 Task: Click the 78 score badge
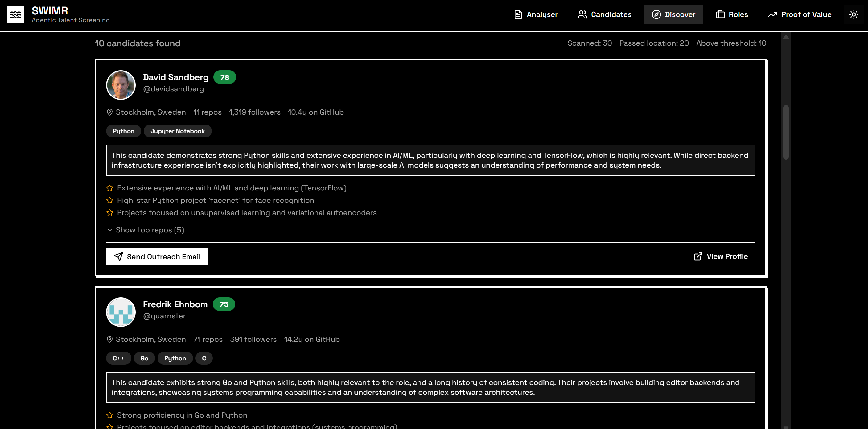point(224,77)
